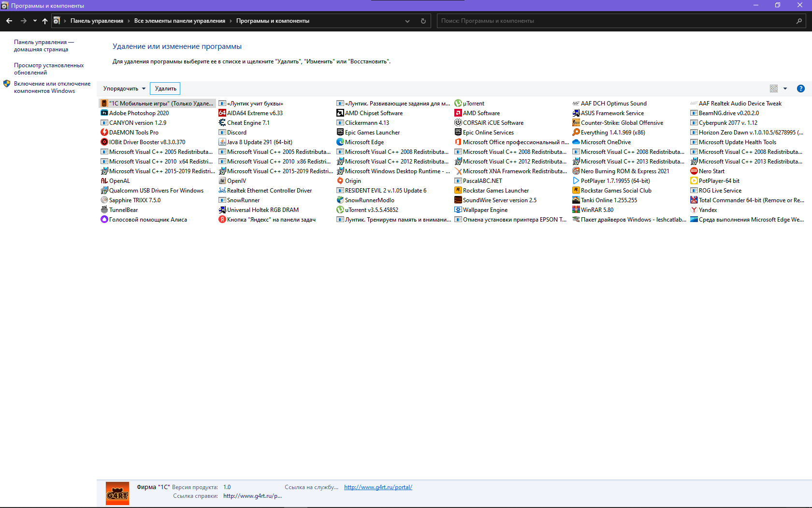Click the Sapphire TRIXX 7.5.0 icon
Image resolution: width=812 pixels, height=508 pixels.
[x=104, y=200]
